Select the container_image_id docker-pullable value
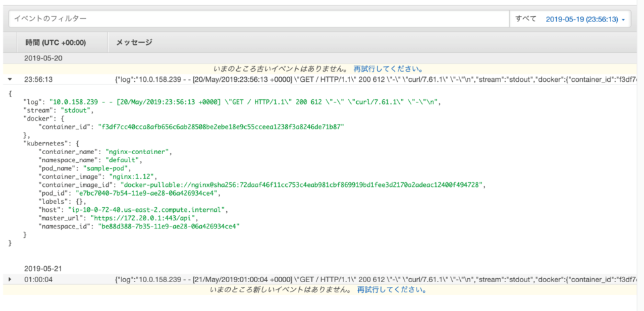The width and height of the screenshot is (644, 311). [301, 185]
